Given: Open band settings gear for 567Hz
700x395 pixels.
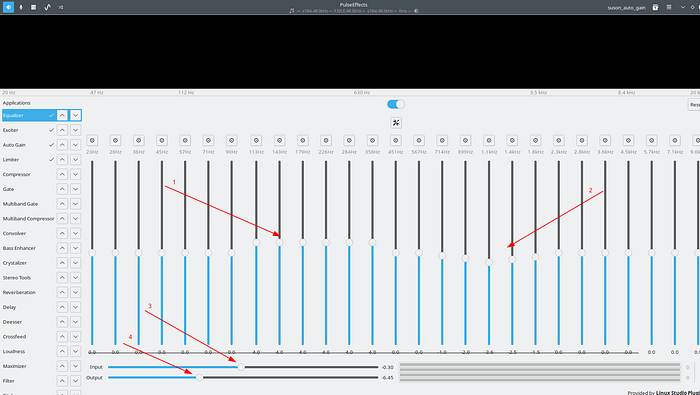Looking at the screenshot, I should tap(419, 140).
